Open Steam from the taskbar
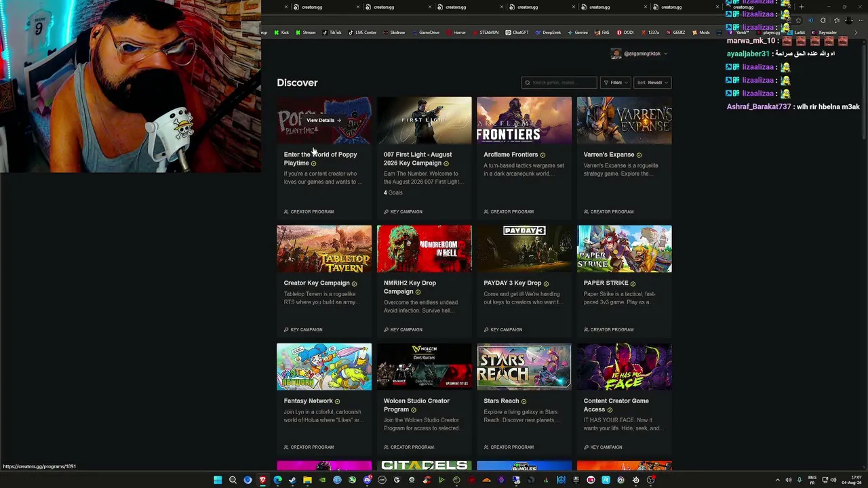 pyautogui.click(x=292, y=480)
